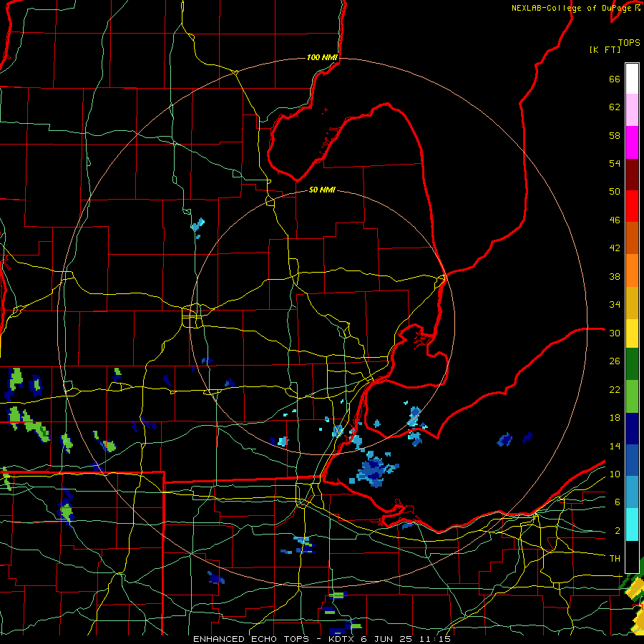Select the dark green legend swatch
The height and width of the screenshot is (644, 644).
click(x=632, y=364)
